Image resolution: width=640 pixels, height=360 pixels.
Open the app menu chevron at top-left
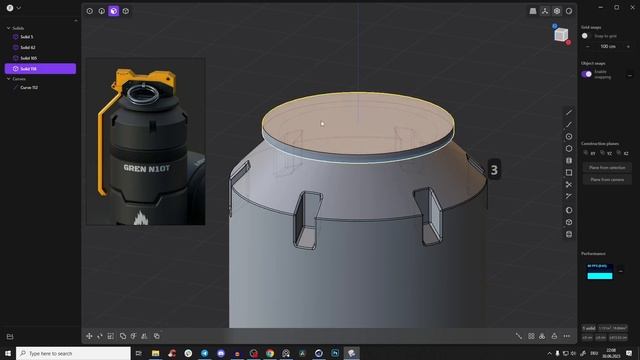pyautogui.click(x=19, y=8)
